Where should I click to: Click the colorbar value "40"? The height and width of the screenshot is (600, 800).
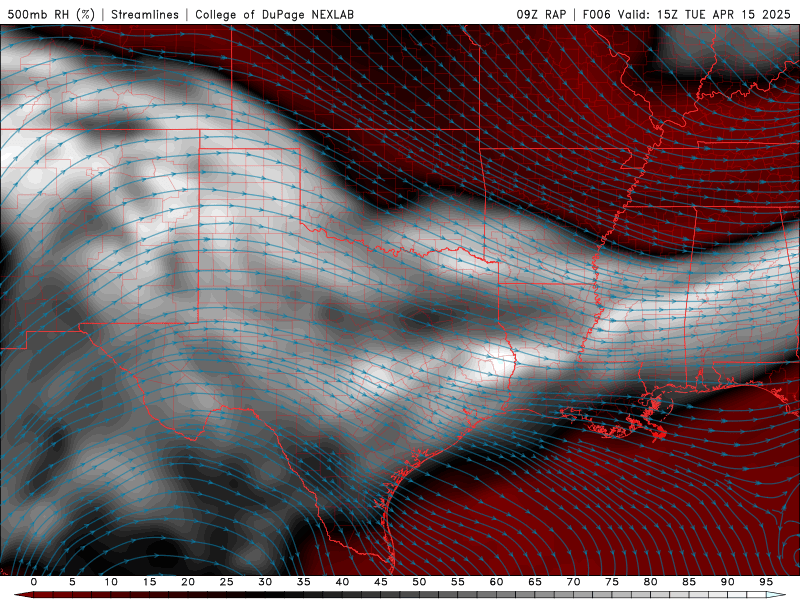pyautogui.click(x=342, y=582)
